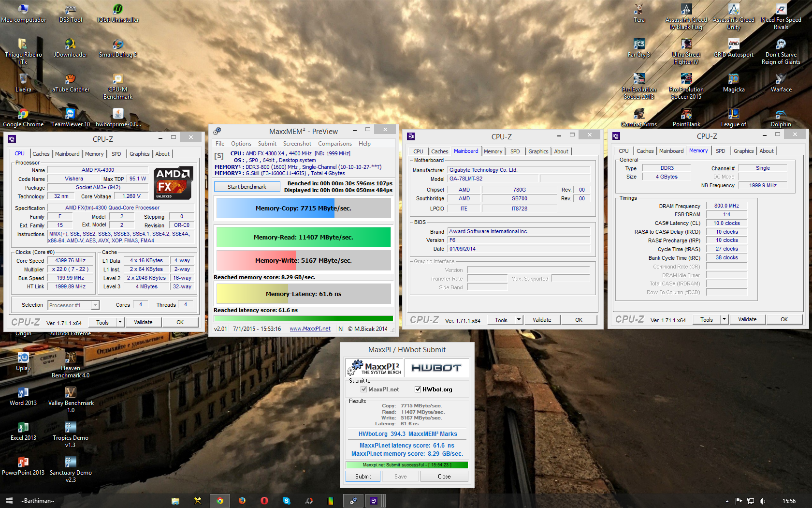
Task: Open Far Cry 3 desktop icon
Action: (639, 48)
